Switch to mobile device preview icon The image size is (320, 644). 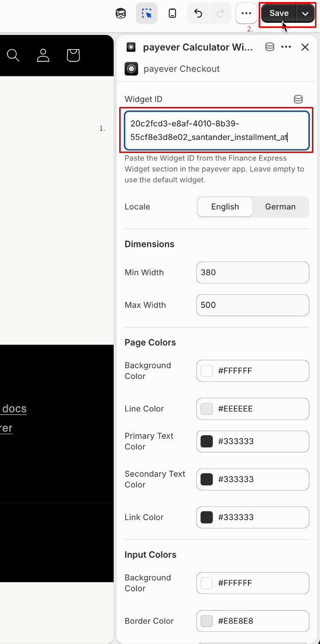pos(172,14)
